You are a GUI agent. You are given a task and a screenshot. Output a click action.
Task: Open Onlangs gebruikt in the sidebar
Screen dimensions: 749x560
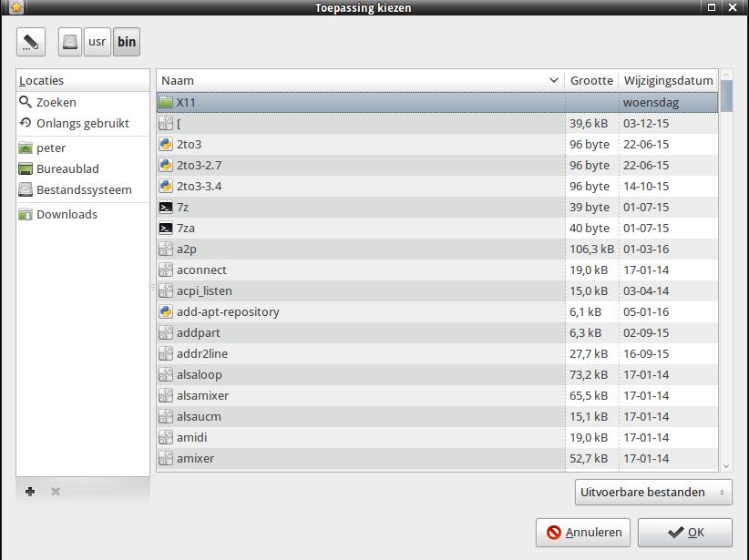pos(82,123)
